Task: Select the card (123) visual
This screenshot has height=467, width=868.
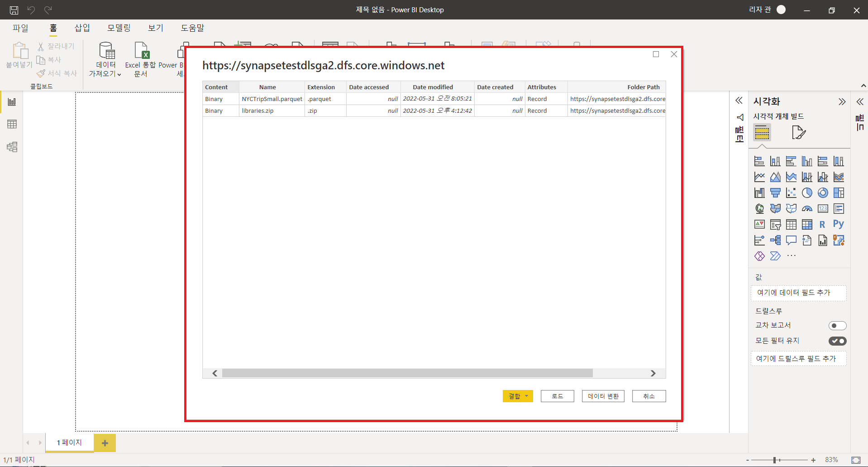Action: (823, 209)
